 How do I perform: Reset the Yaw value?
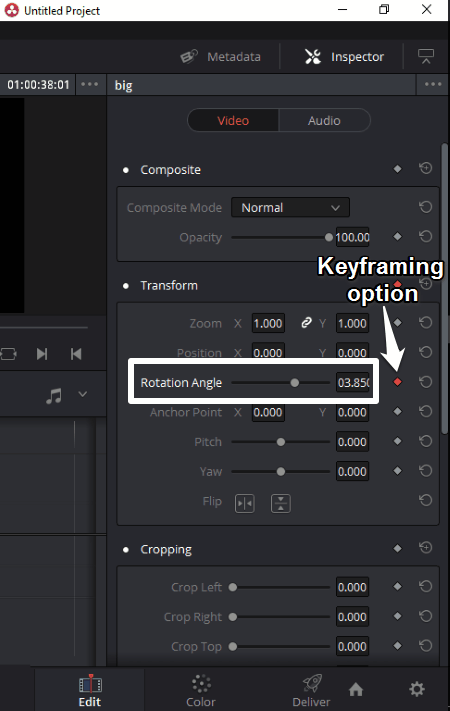coord(426,471)
